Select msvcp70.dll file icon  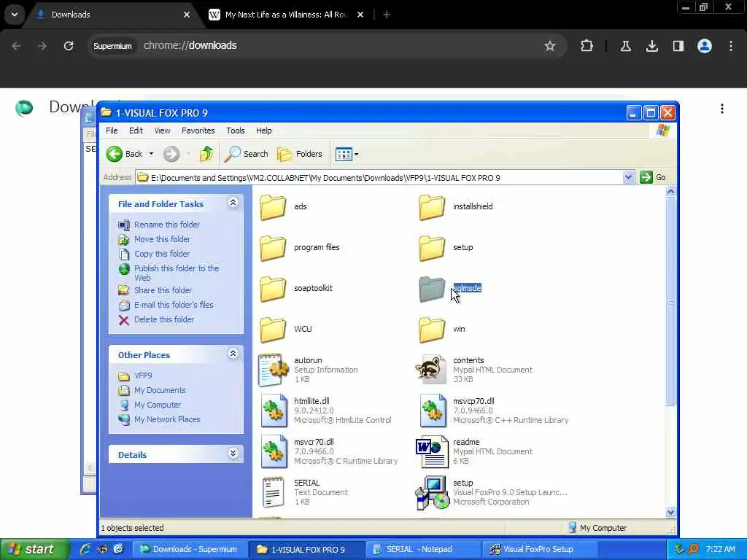click(433, 411)
